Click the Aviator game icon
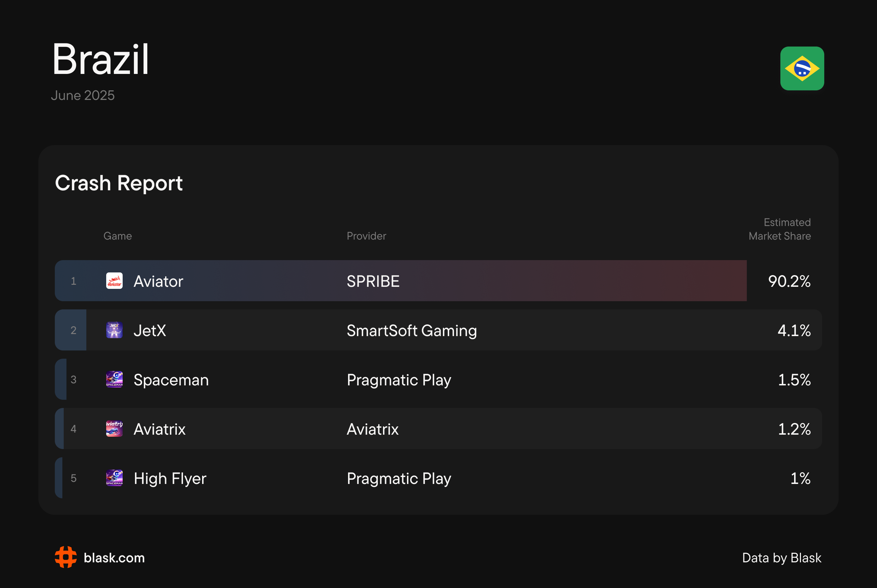The image size is (877, 588). (114, 281)
